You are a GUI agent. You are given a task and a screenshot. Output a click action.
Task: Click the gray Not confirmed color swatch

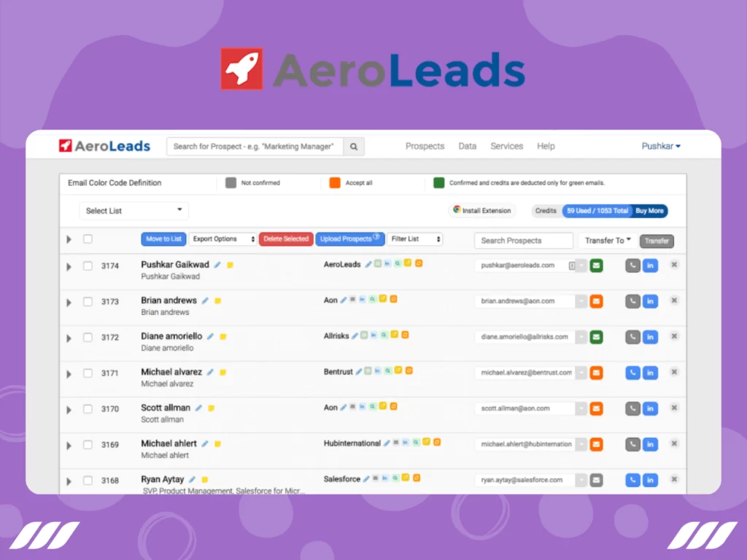(231, 183)
